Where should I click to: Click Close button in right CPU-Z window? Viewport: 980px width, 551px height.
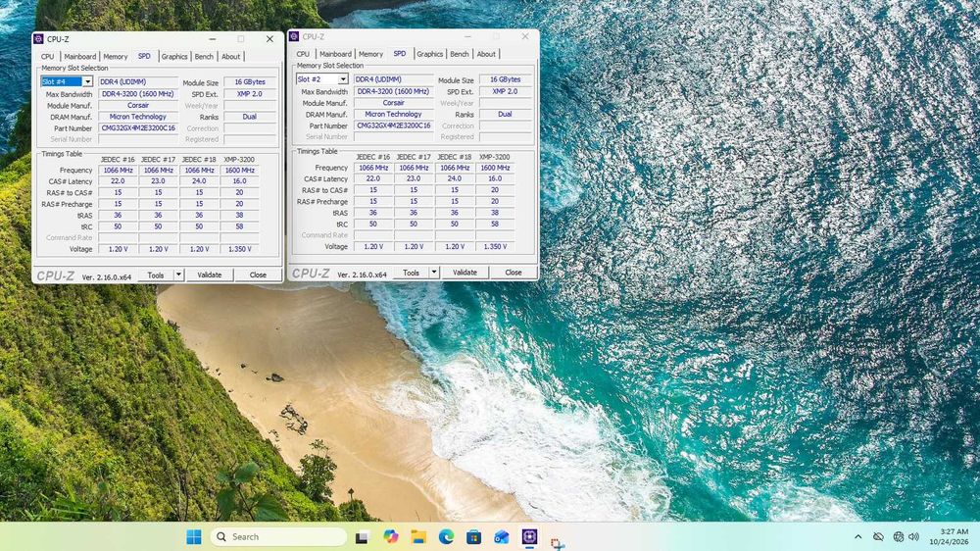pos(514,272)
